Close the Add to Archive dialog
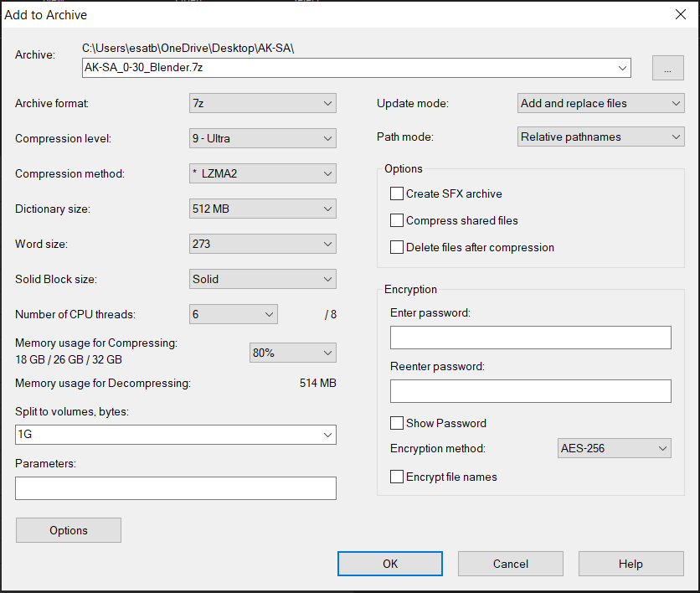Image resolution: width=700 pixels, height=593 pixels. 681,13
